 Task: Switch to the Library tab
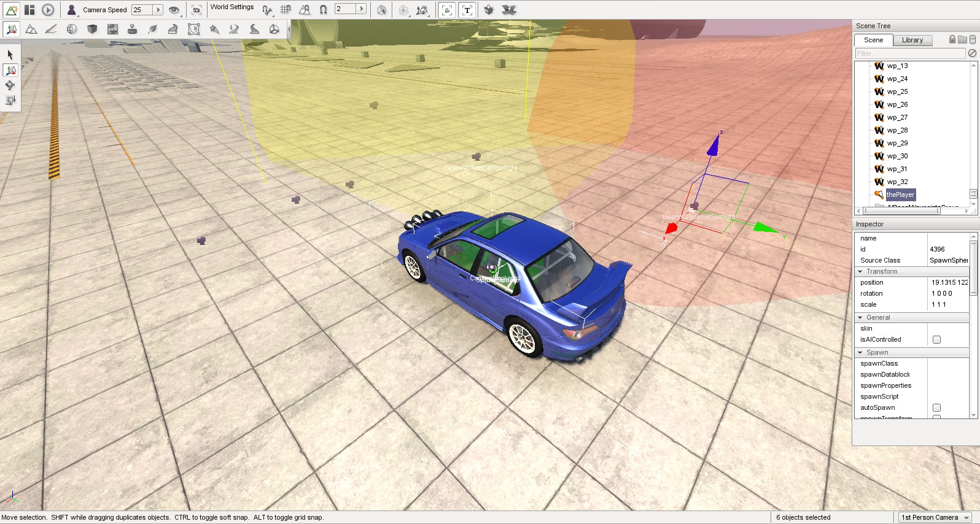coord(912,40)
